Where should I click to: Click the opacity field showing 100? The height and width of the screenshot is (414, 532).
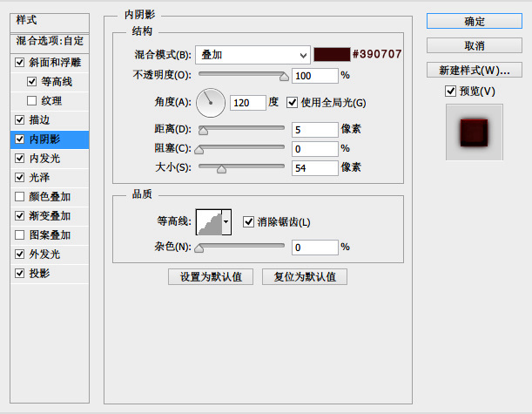pyautogui.click(x=315, y=76)
